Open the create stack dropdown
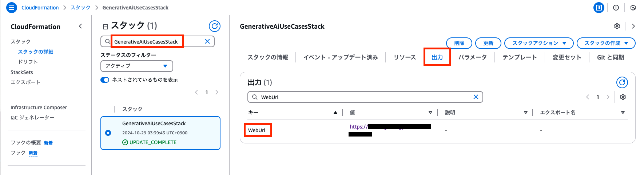 coord(606,43)
